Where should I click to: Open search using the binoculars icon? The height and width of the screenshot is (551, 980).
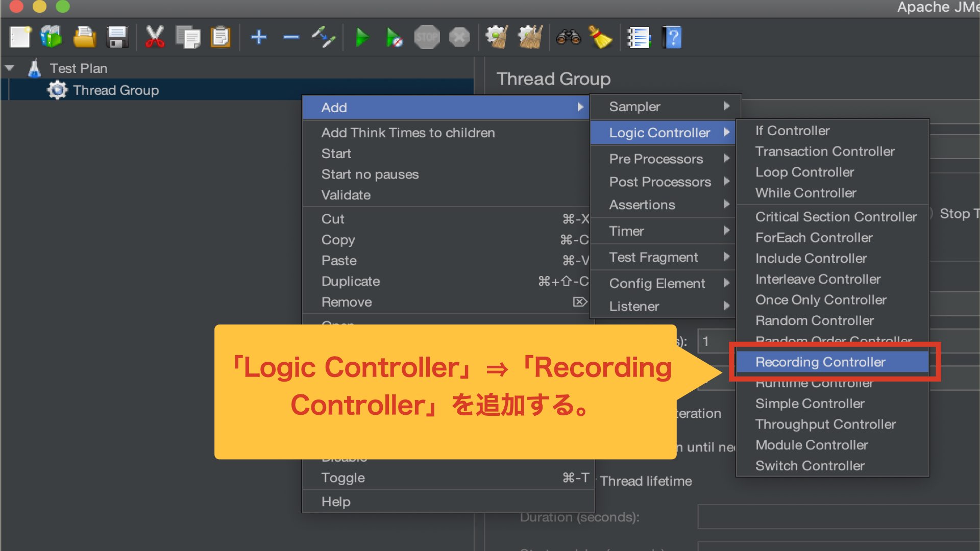(569, 36)
